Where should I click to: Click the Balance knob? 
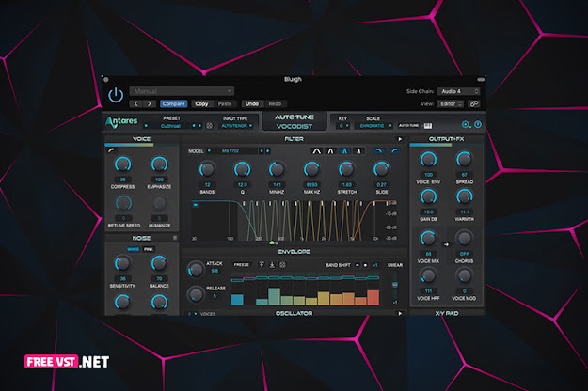click(159, 264)
